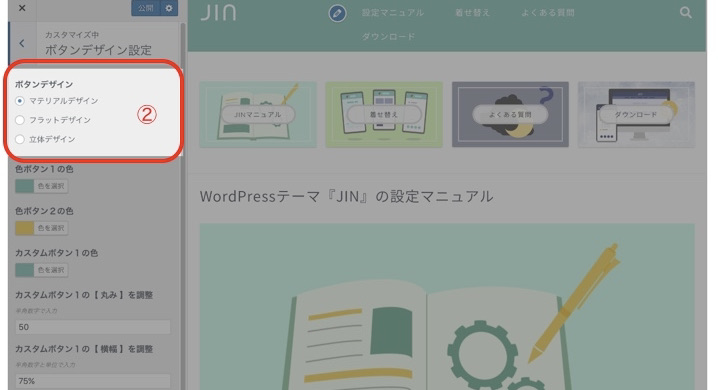Click the 横幅 input field showing 75%

coord(93,381)
